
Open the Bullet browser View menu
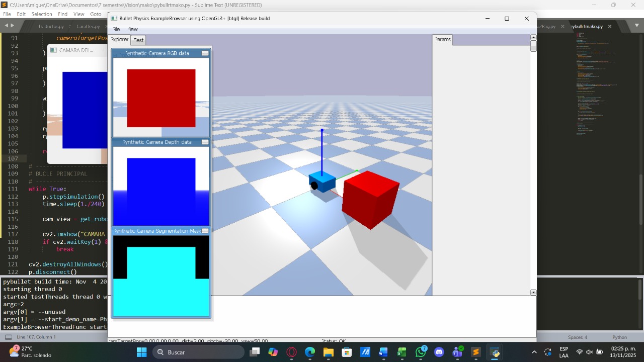pyautogui.click(x=133, y=29)
